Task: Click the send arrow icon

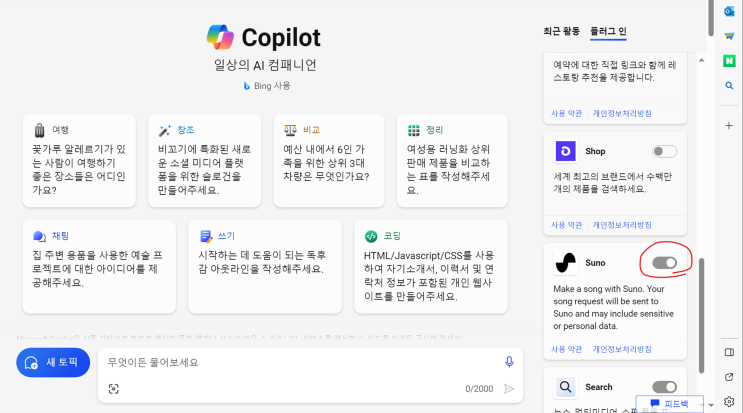Action: pos(509,389)
